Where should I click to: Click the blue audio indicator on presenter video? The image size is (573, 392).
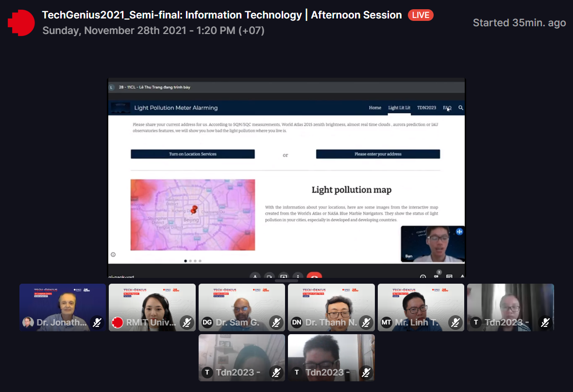(x=459, y=232)
